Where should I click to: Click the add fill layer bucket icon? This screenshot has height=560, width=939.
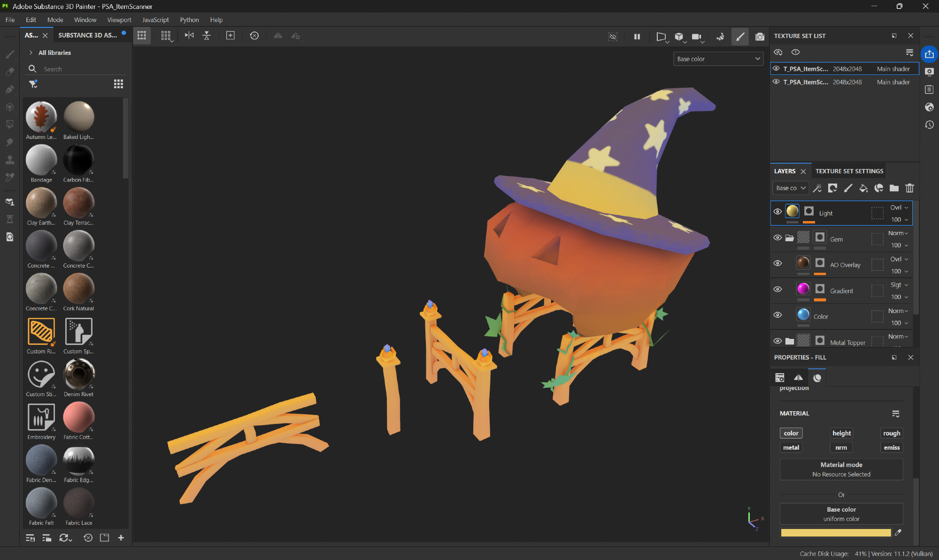(863, 188)
